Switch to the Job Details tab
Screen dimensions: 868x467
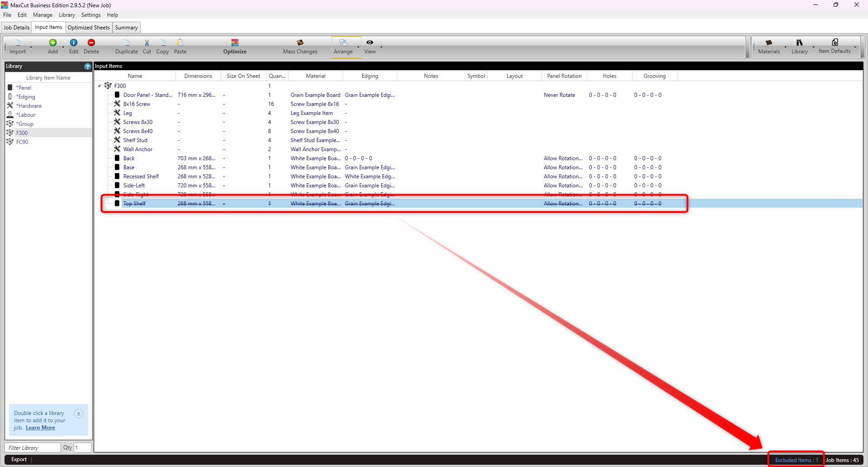tap(17, 28)
